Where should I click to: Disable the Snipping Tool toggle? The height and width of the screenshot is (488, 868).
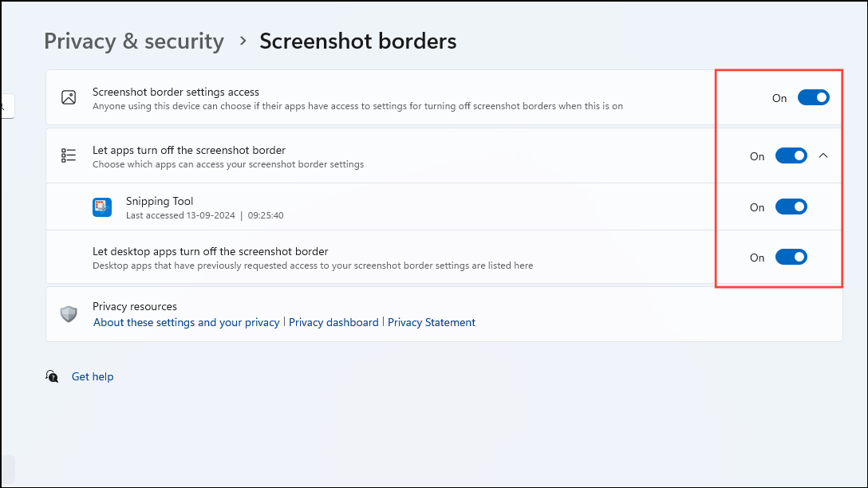pos(791,206)
